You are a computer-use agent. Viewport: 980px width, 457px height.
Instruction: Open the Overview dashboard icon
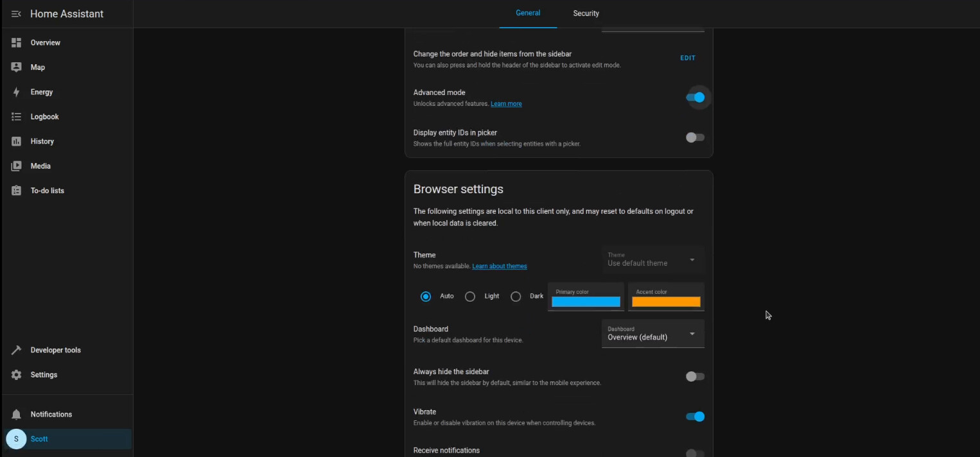coord(17,42)
